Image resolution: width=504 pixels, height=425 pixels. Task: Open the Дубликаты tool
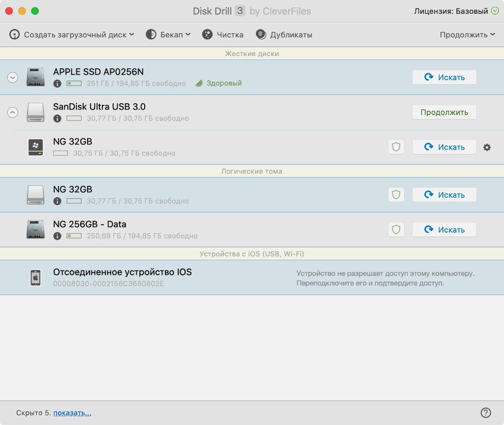coord(284,35)
